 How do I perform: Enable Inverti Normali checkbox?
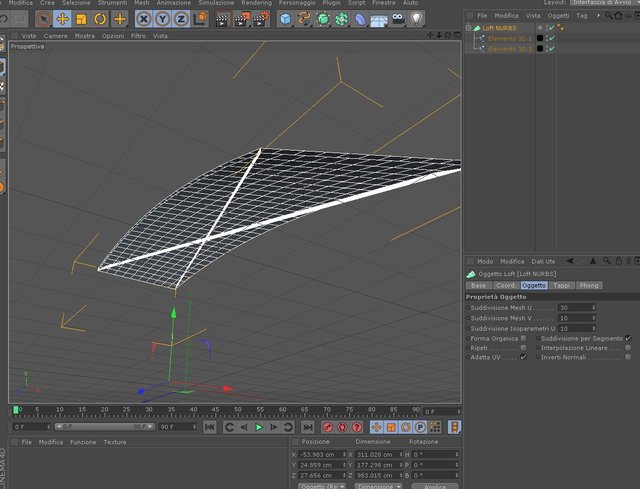pos(628,357)
